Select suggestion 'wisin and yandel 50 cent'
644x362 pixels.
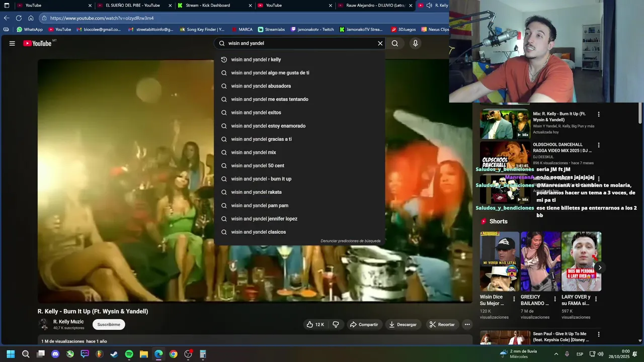point(300,165)
